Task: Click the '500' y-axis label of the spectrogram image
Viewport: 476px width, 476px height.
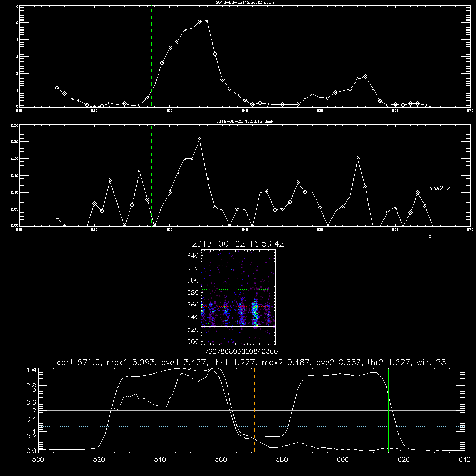Action: click(193, 342)
